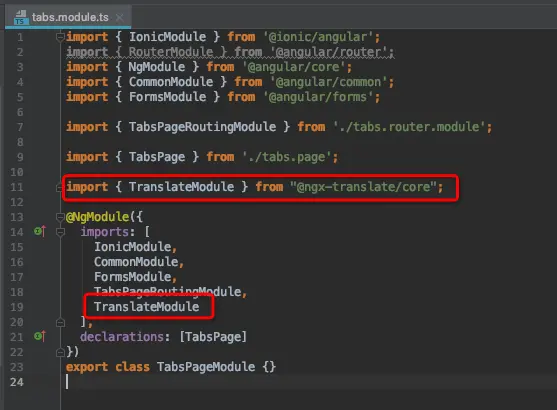The width and height of the screenshot is (557, 410).
Task: Click line number 19 in the gutter
Action: (17, 307)
